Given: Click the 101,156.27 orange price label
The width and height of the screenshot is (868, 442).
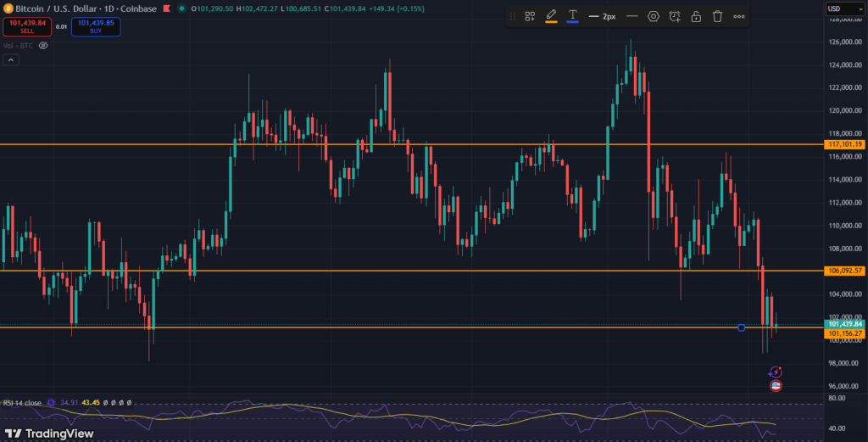Looking at the screenshot, I should [x=844, y=333].
